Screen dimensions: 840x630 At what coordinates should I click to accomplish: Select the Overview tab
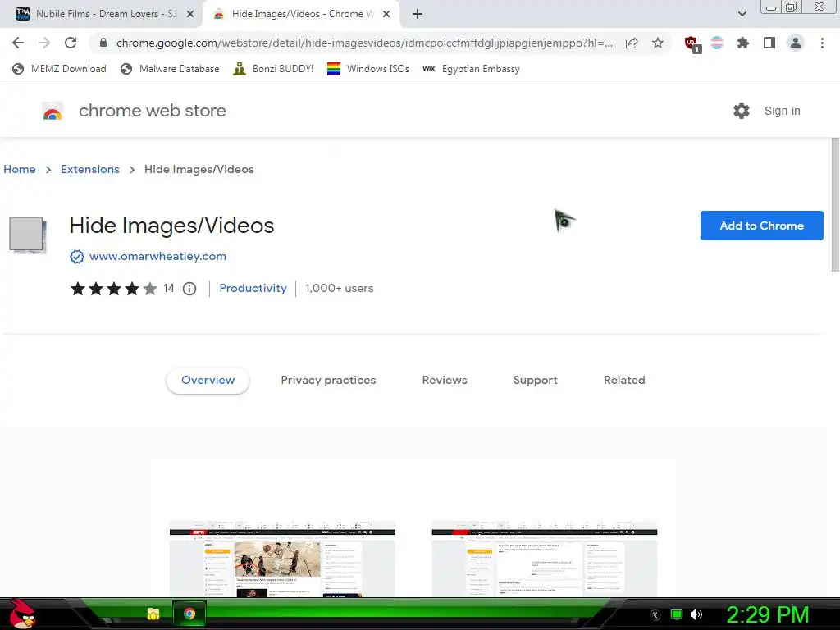click(x=208, y=381)
